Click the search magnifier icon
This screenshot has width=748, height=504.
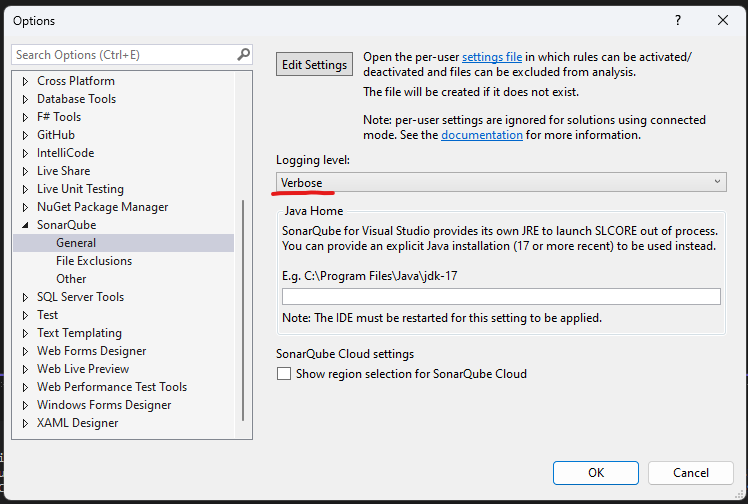[x=243, y=55]
